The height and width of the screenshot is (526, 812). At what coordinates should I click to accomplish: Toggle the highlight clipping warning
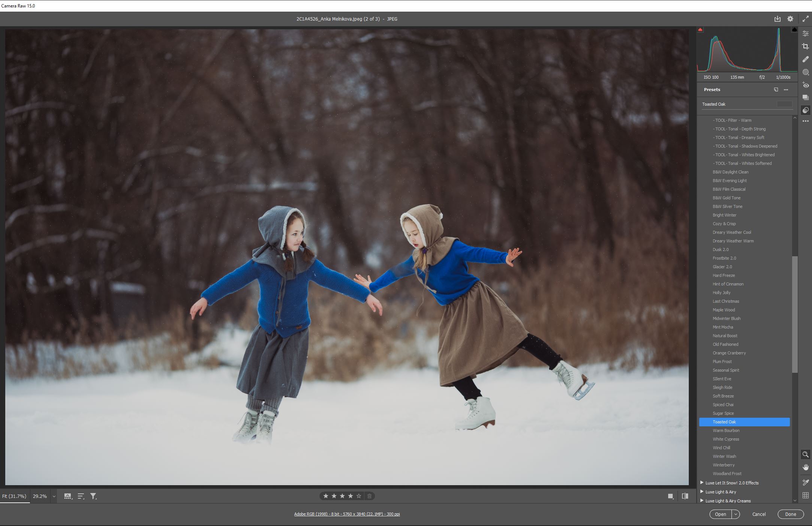click(x=794, y=30)
